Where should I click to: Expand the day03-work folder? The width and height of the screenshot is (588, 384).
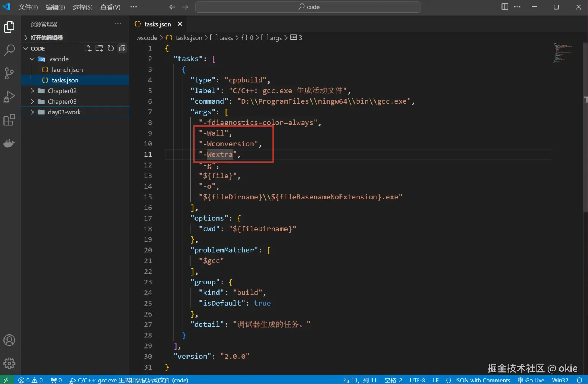click(64, 112)
